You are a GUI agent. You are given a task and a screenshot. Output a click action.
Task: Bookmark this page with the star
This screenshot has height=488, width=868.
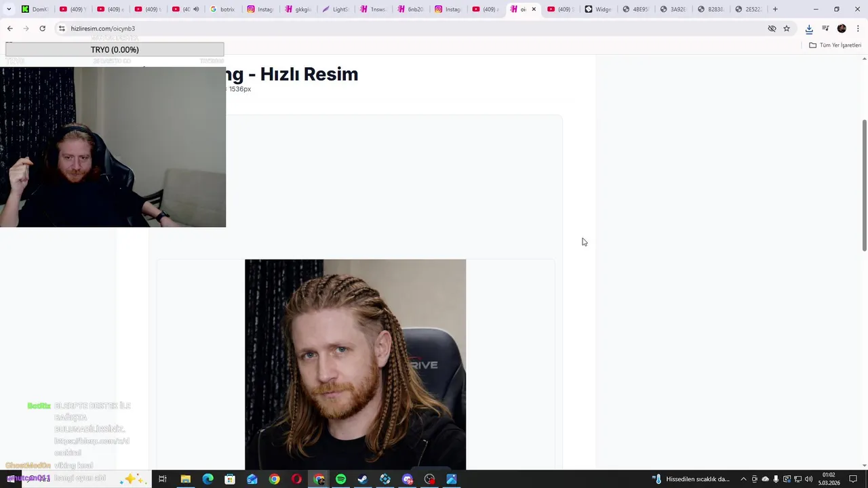coord(787,28)
